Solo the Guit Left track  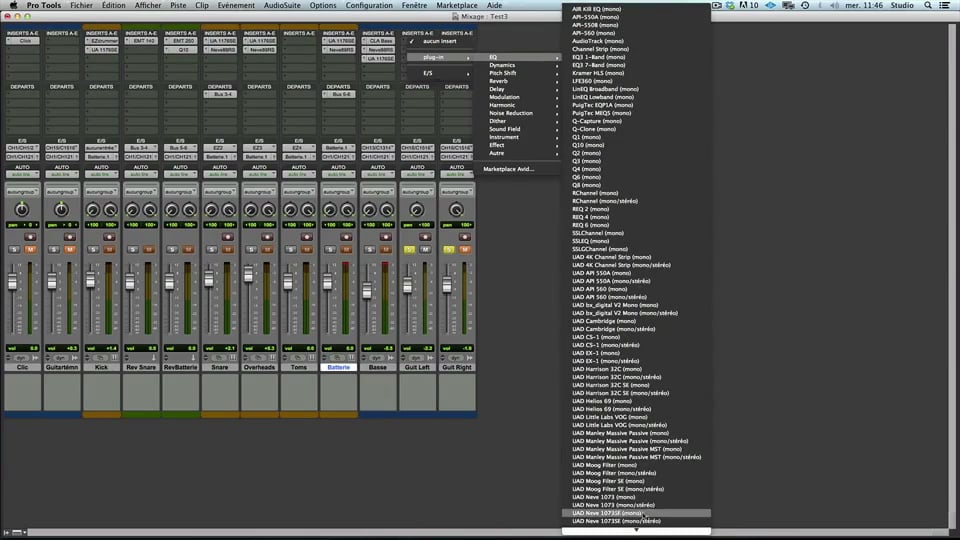(409, 249)
